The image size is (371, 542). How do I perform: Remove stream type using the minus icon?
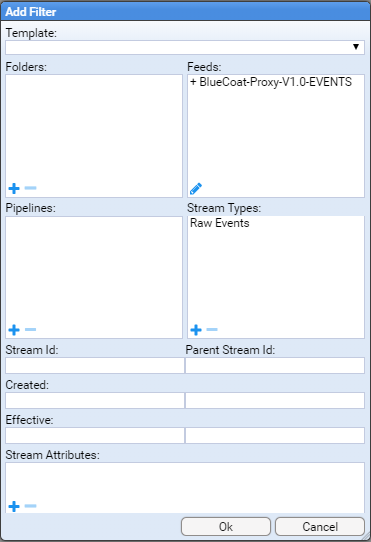point(212,329)
